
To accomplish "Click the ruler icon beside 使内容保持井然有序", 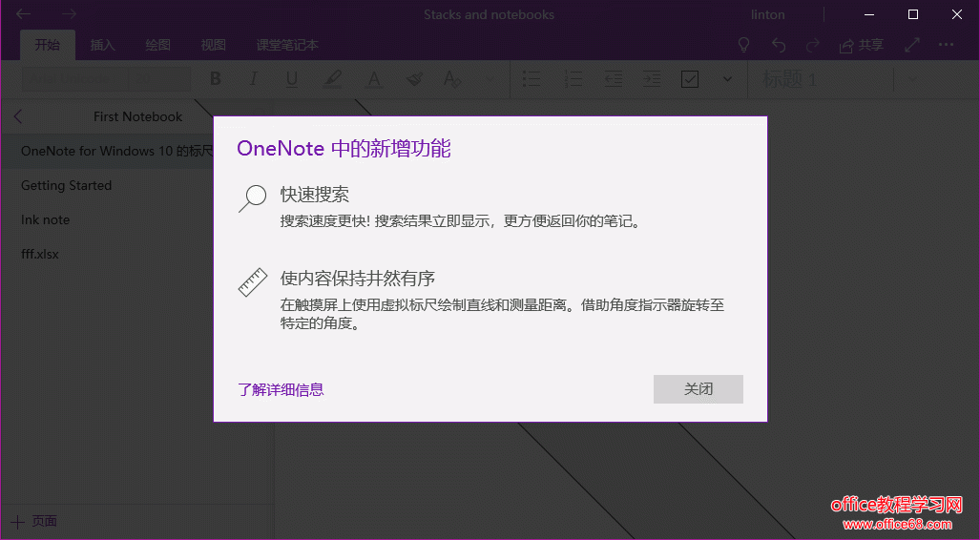I will click(253, 282).
